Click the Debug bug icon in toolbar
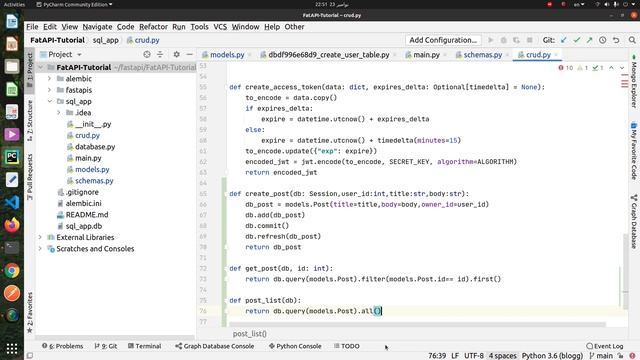Screen dimensions: 640x360 click(504, 40)
